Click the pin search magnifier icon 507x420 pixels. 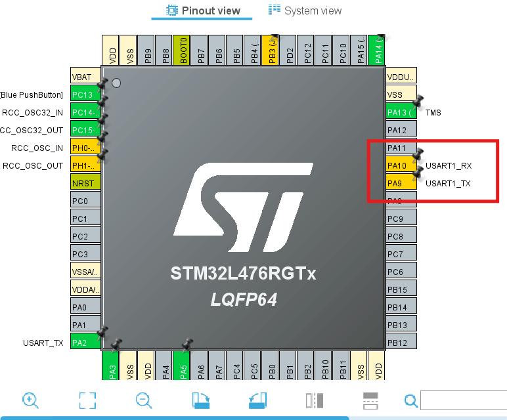pos(411,401)
